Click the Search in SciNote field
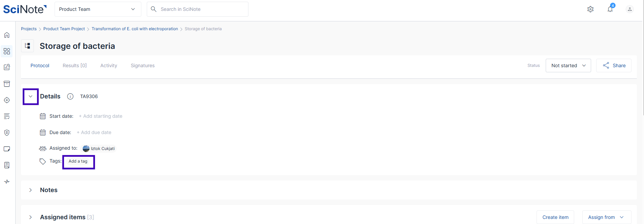 point(202,9)
